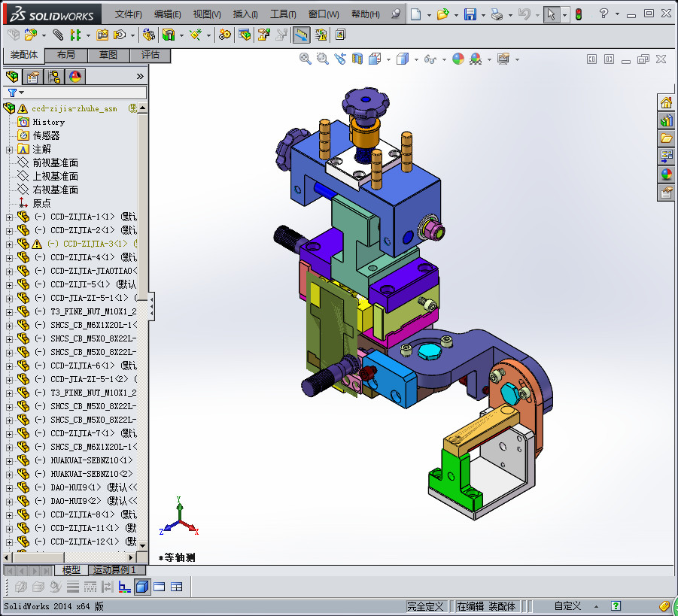Image resolution: width=678 pixels, height=616 pixels.
Task: Expand the 注解 annotations tree node
Action: click(x=9, y=150)
